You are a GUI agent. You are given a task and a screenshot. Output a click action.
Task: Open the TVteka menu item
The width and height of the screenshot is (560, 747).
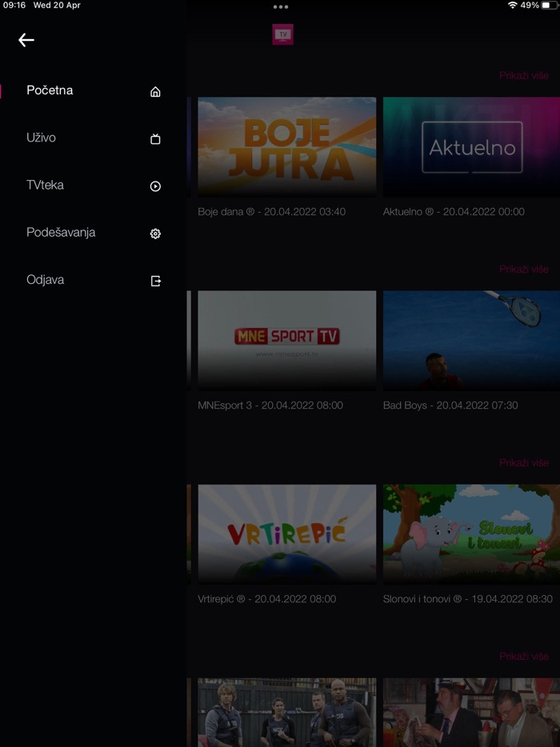(94, 185)
